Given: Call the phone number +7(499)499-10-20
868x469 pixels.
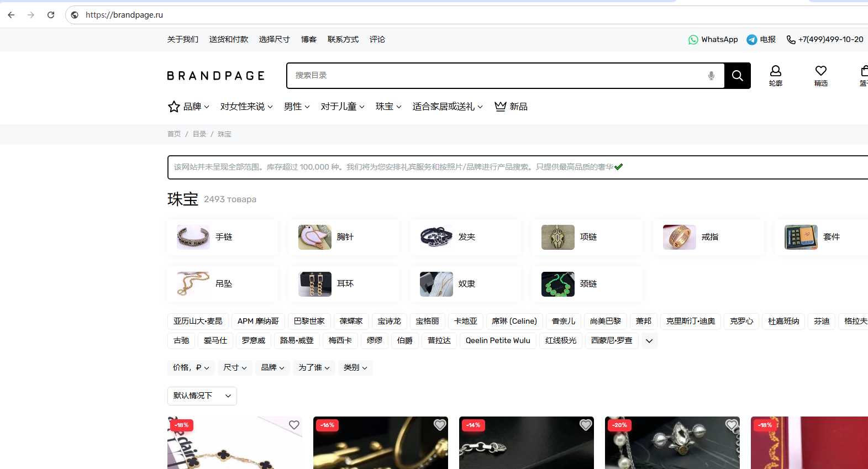Looking at the screenshot, I should pos(825,40).
